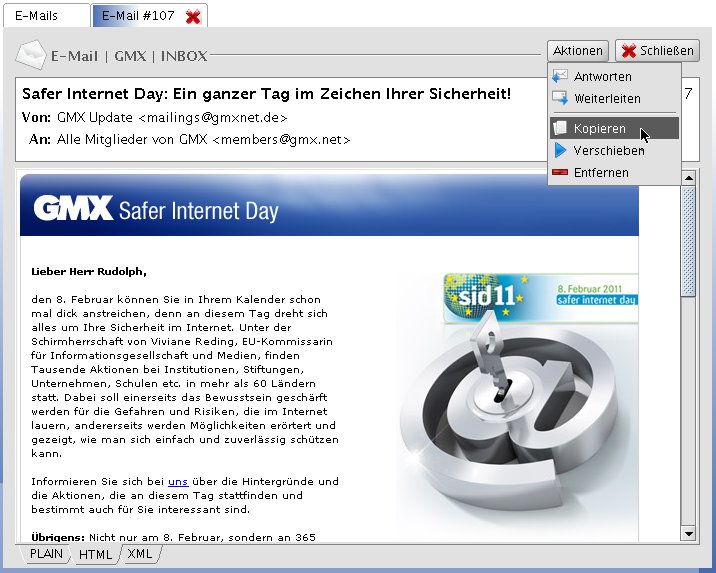Switch to the PLAIN view tab
The width and height of the screenshot is (716, 573).
tap(46, 554)
